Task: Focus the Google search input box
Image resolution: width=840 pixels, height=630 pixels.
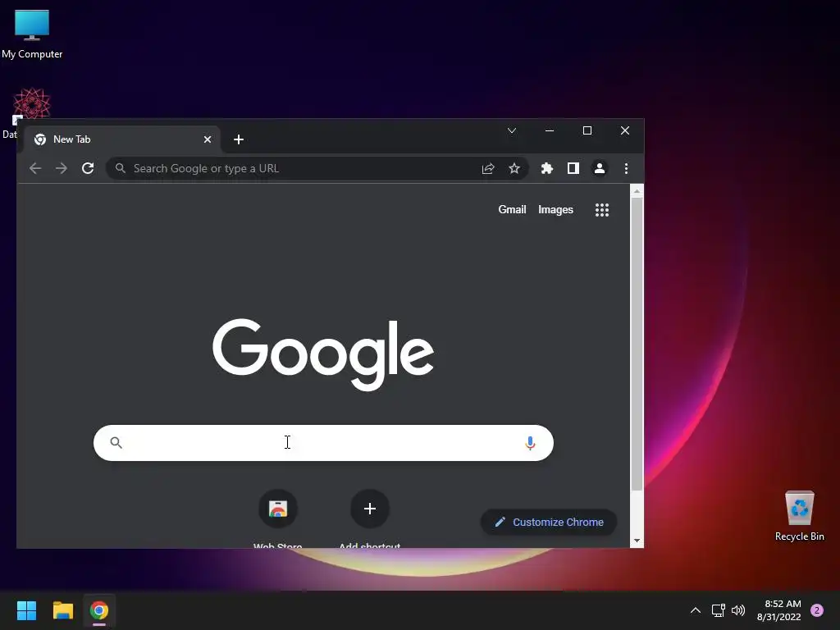Action: click(323, 443)
